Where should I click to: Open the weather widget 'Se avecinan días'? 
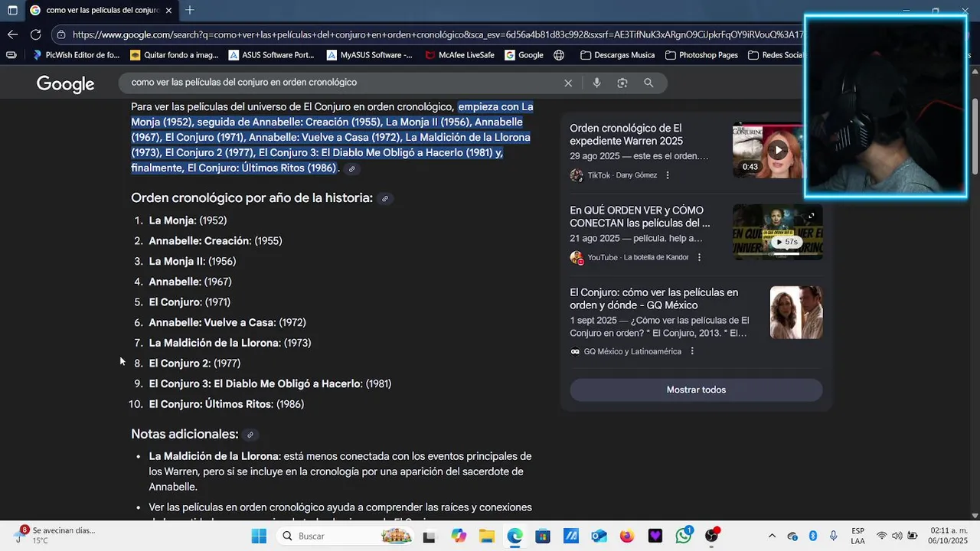[x=54, y=535]
